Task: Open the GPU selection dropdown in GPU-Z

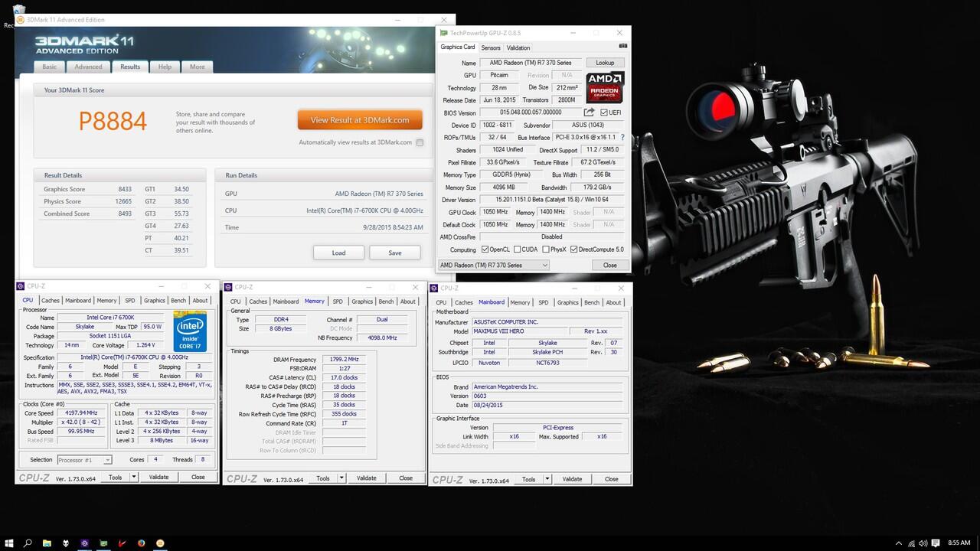Action: click(493, 265)
